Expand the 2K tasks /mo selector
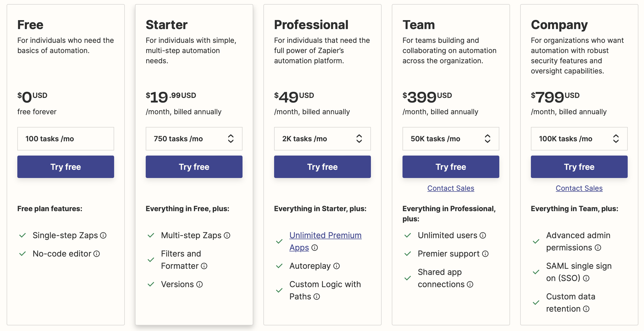The width and height of the screenshot is (644, 331). click(322, 139)
